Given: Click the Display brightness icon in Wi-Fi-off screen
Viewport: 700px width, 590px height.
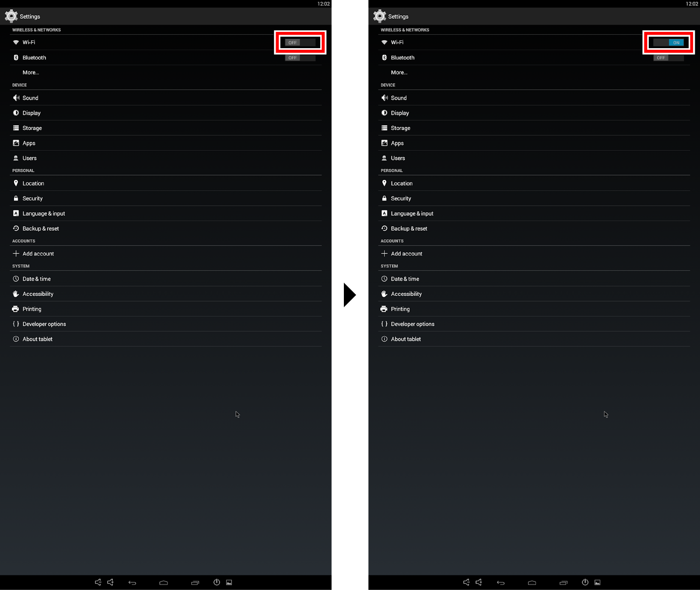Looking at the screenshot, I should click(x=16, y=113).
